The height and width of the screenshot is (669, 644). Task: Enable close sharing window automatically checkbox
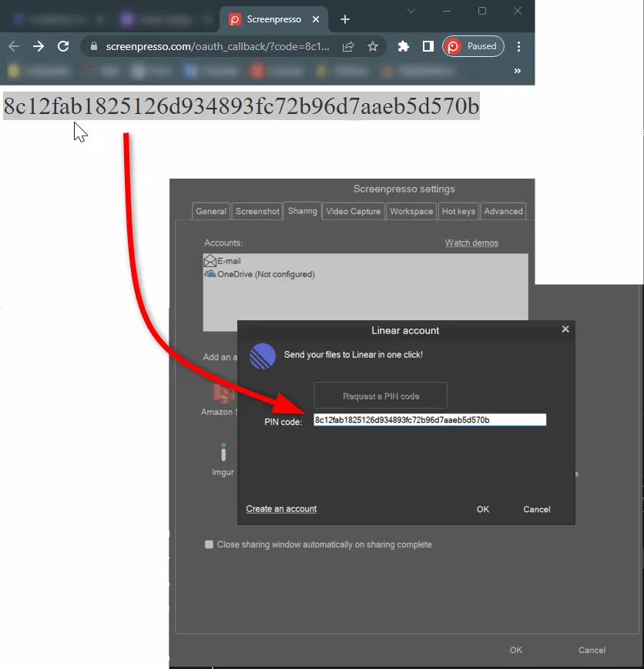pos(209,544)
